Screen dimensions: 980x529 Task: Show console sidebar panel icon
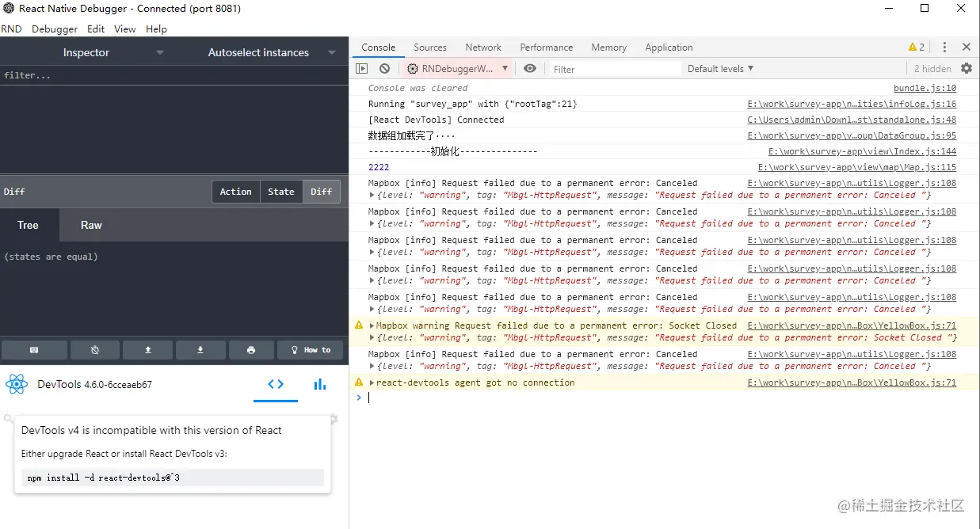362,69
